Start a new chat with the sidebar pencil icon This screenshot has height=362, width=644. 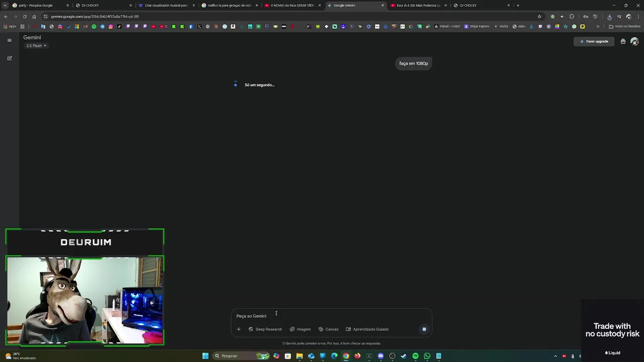click(9, 58)
